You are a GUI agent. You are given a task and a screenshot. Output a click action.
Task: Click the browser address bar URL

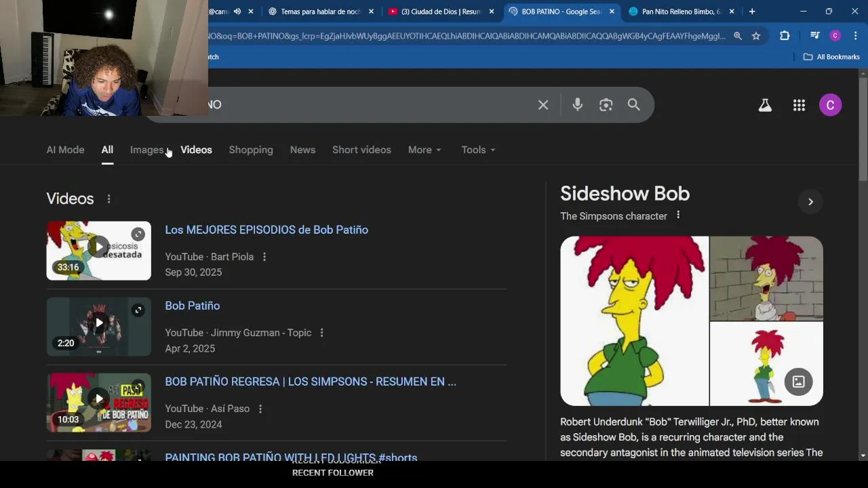point(467,36)
